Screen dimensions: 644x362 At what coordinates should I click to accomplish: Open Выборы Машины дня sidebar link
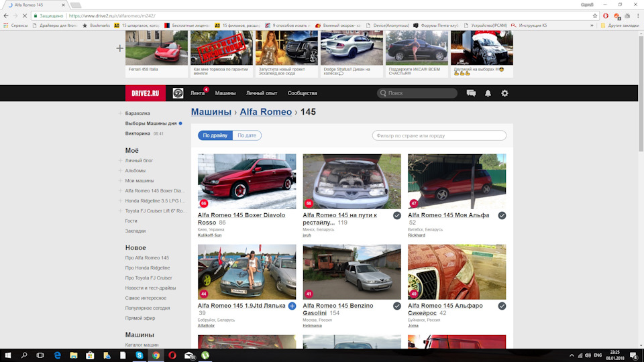tap(151, 123)
